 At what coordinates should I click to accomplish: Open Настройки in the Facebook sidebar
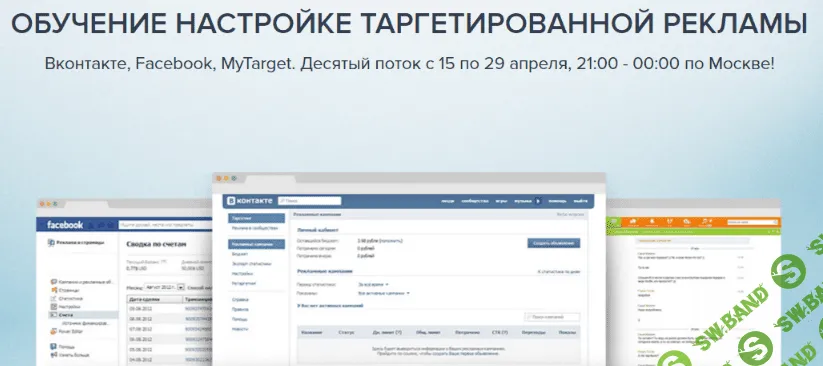point(66,306)
